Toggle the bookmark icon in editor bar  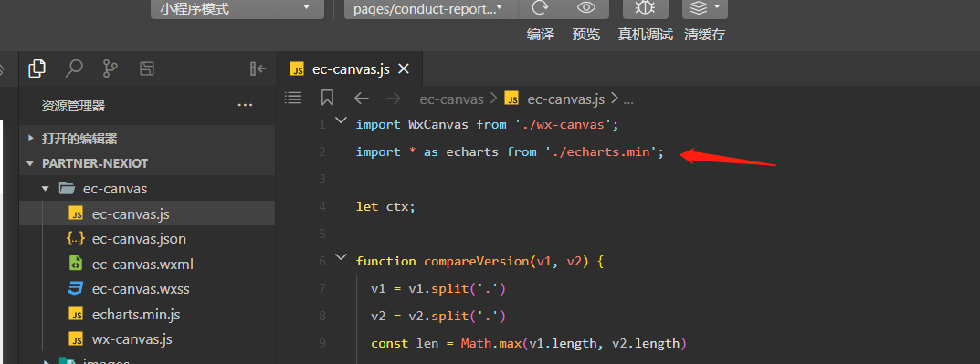(328, 98)
